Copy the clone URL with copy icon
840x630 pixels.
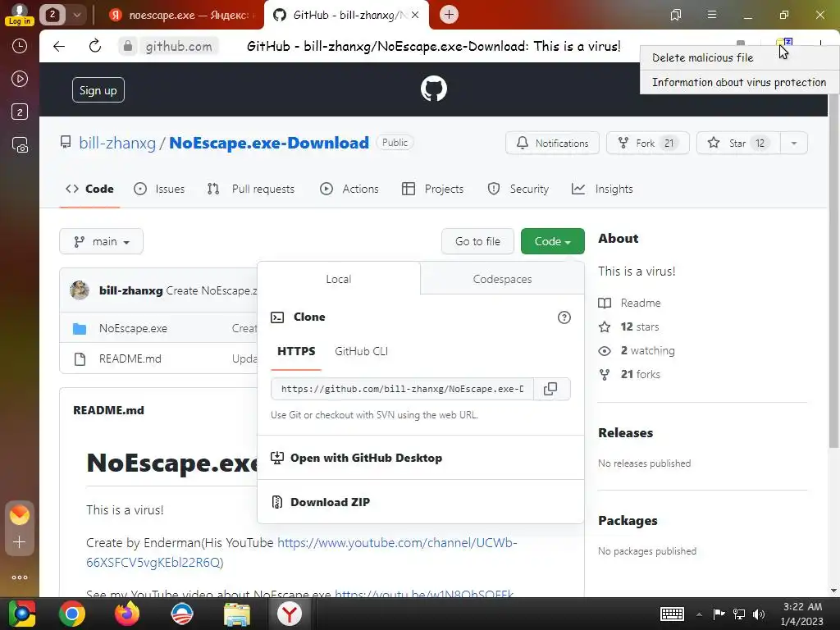click(x=550, y=389)
